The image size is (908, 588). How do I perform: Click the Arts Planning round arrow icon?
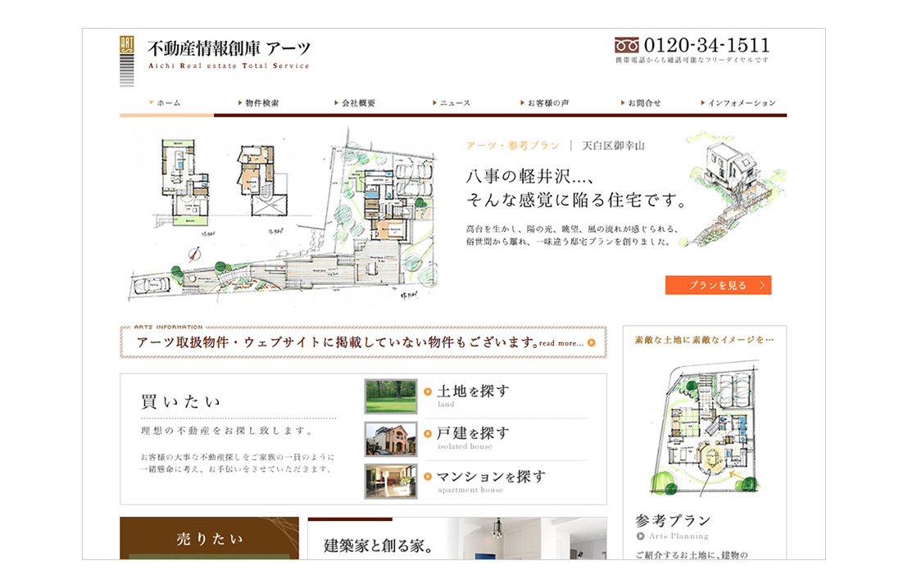[x=640, y=536]
